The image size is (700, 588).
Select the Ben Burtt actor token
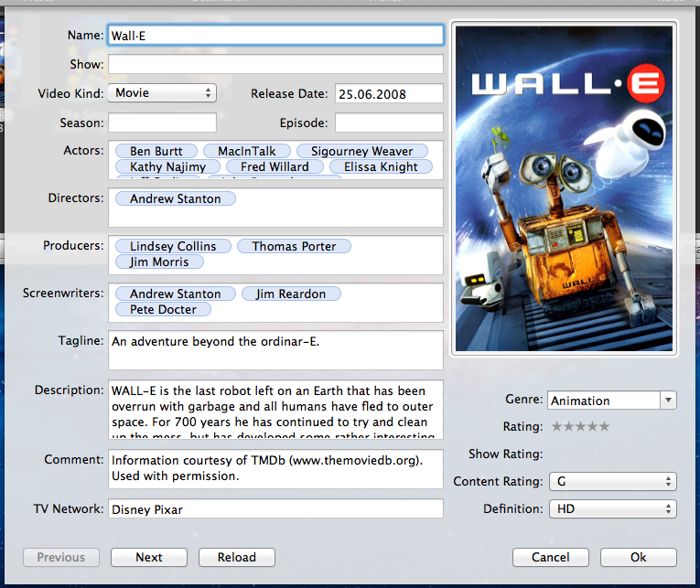tap(156, 151)
